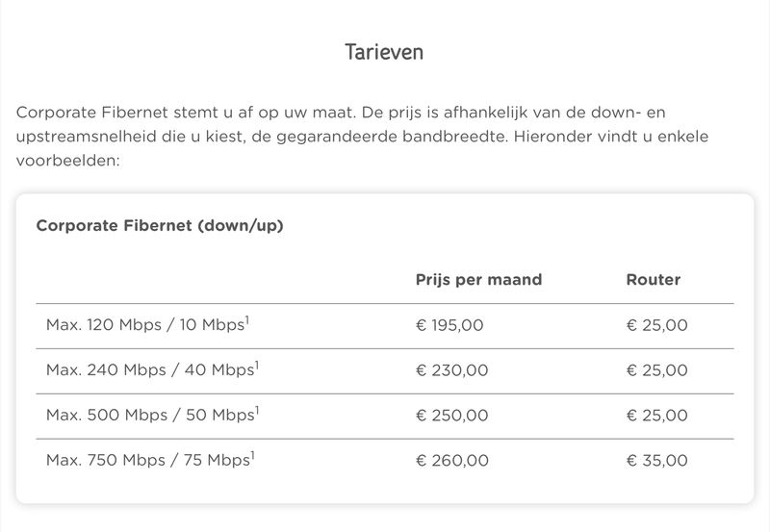Click the € 250,00 monthly price
Image resolution: width=770 pixels, height=532 pixels.
tap(451, 416)
